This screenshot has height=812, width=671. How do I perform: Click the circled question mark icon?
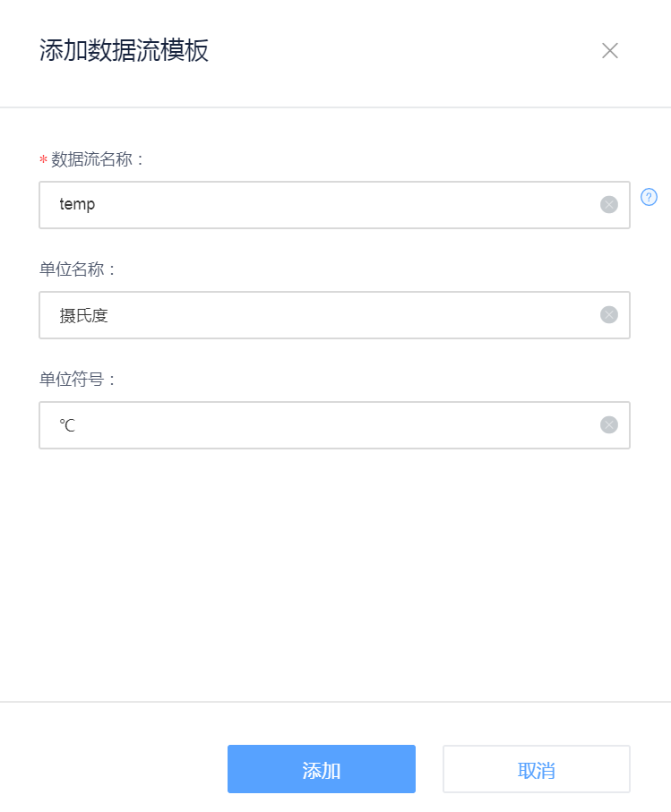point(648,198)
